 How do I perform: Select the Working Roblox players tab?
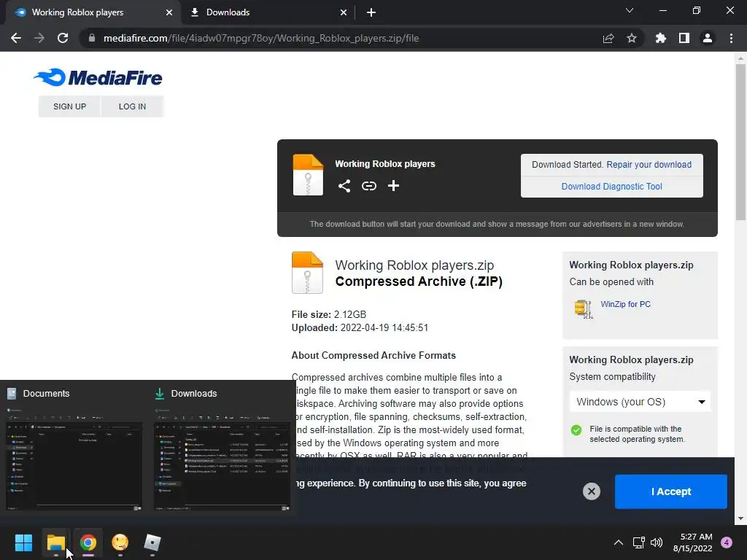pyautogui.click(x=93, y=12)
